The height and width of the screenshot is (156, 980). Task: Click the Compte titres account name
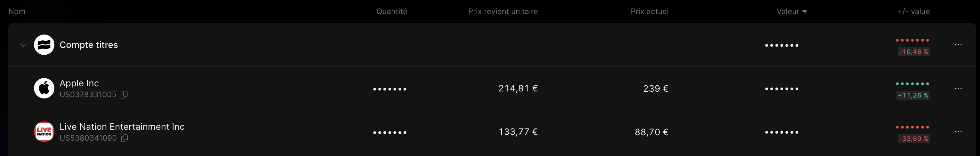[89, 45]
